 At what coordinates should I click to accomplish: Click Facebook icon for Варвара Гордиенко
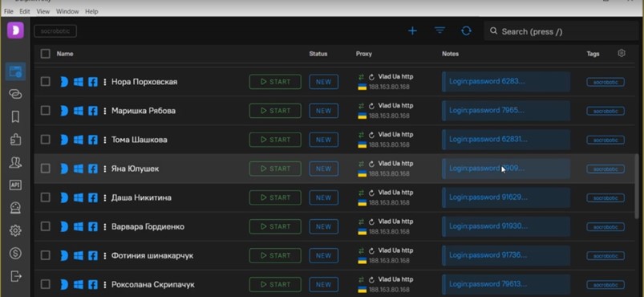pos(93,226)
